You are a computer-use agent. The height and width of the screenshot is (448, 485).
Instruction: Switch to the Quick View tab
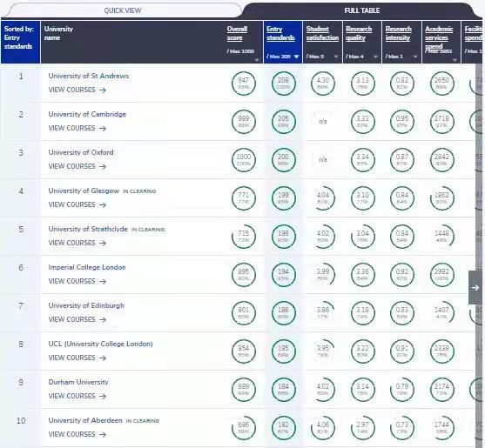point(123,10)
